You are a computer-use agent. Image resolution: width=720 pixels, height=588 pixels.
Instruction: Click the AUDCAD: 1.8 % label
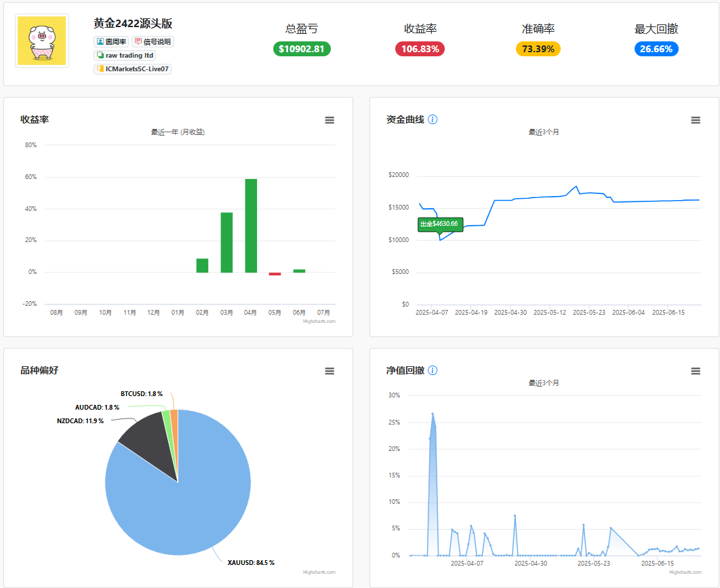(x=97, y=408)
